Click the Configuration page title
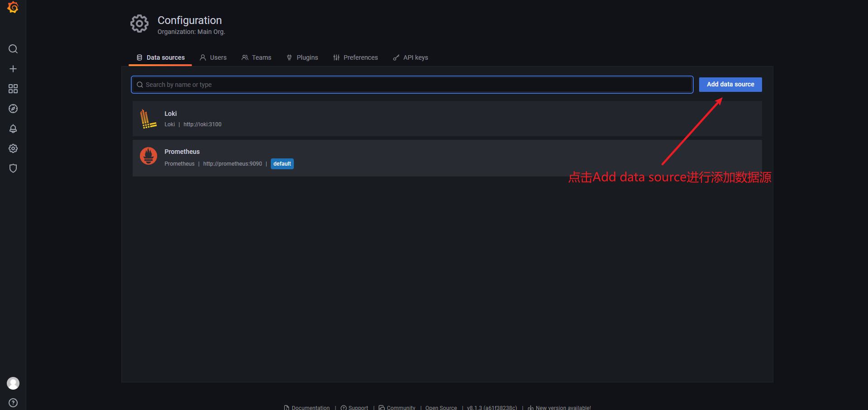 point(190,20)
